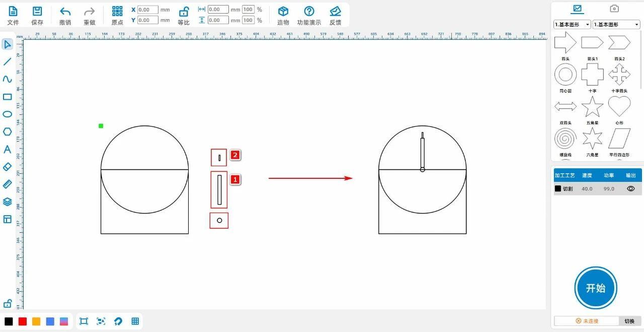The image size is (644, 332).
Task: Toggle the 等比 aspect ratio lock
Action: click(x=184, y=15)
